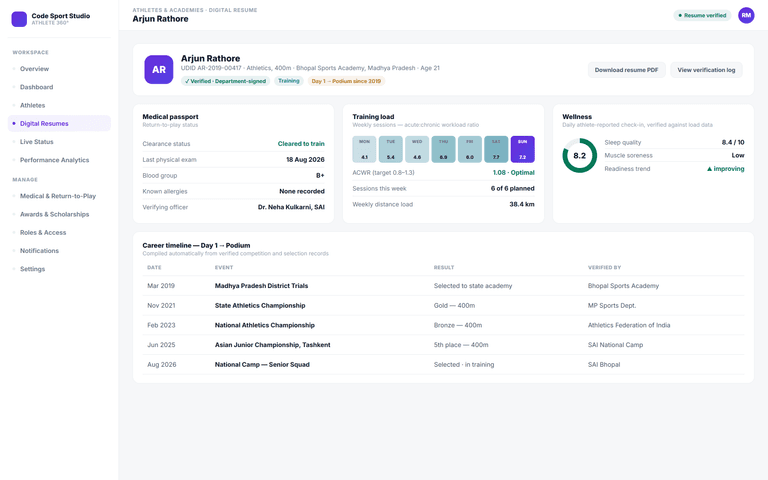Select the TUE training load tile
The width and height of the screenshot is (768, 480).
(391, 149)
